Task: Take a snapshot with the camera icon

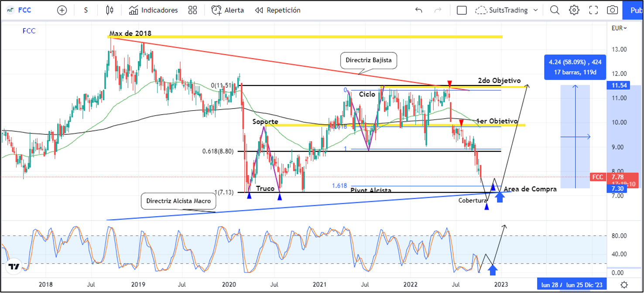Action: [613, 10]
